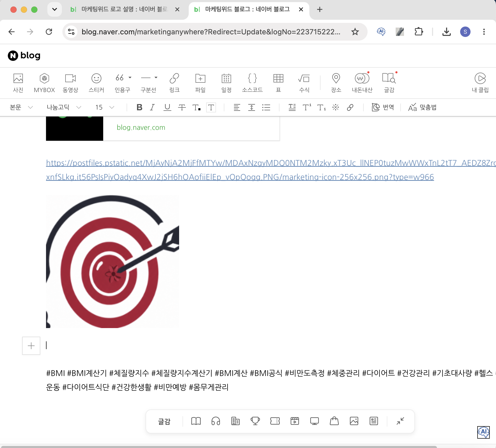
Task: Toggle strikethrough formatting
Action: [x=182, y=107]
